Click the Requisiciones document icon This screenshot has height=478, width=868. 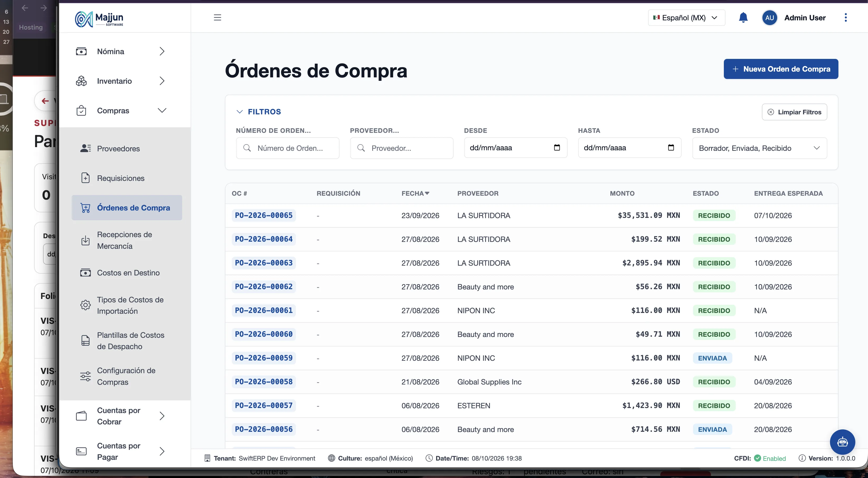click(85, 178)
